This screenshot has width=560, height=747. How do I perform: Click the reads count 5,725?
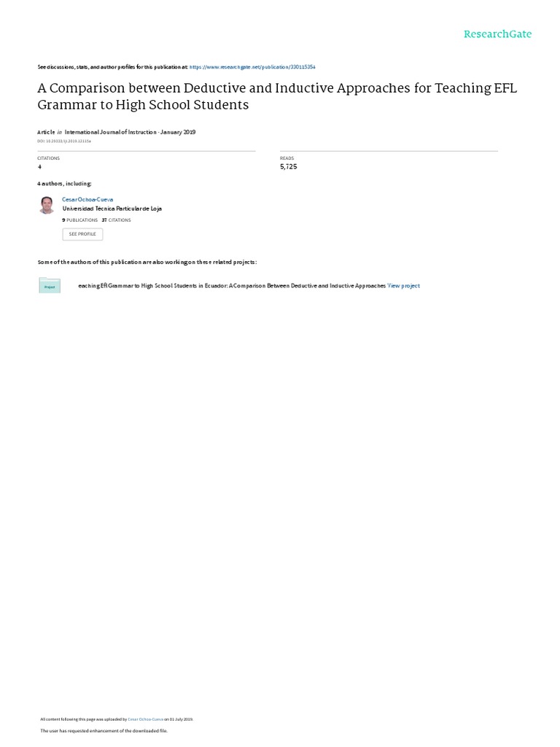pos(289,167)
